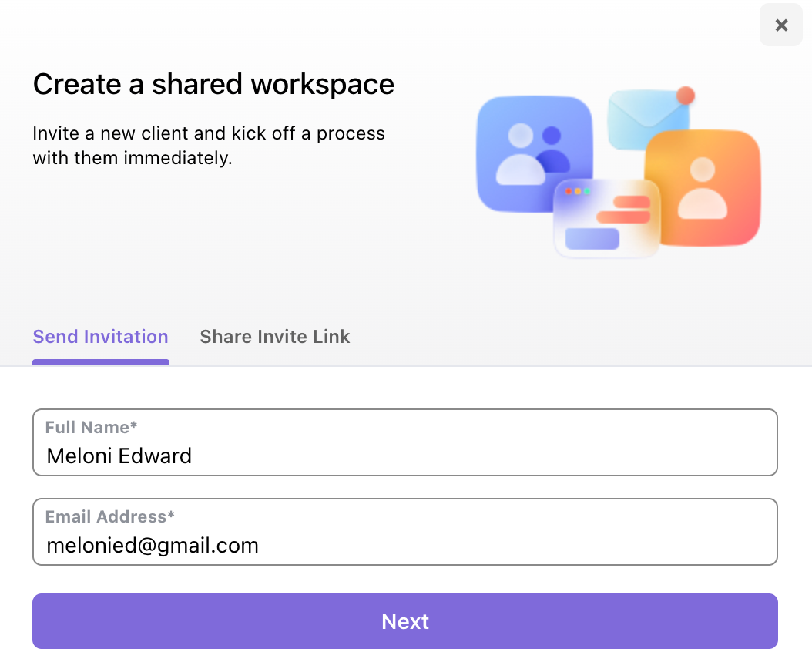Click the 'Full Name*' field label
812x669 pixels.
click(91, 427)
